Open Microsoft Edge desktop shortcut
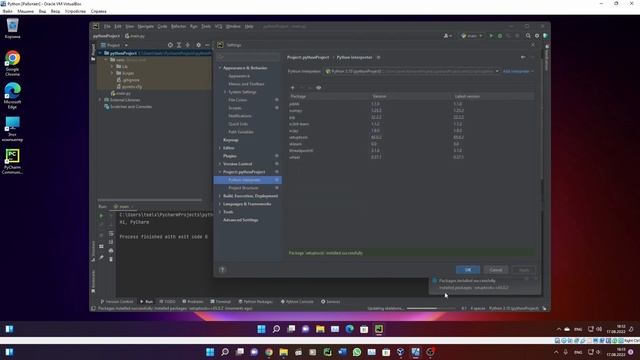The image size is (640, 360). coord(12,96)
